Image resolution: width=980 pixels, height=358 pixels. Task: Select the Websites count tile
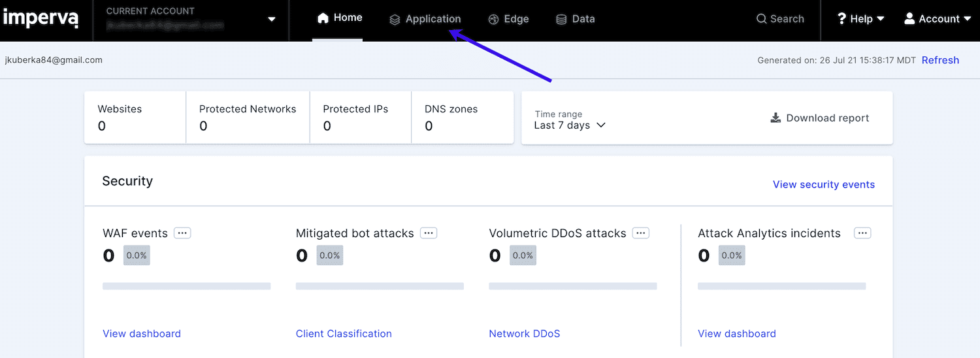(135, 118)
